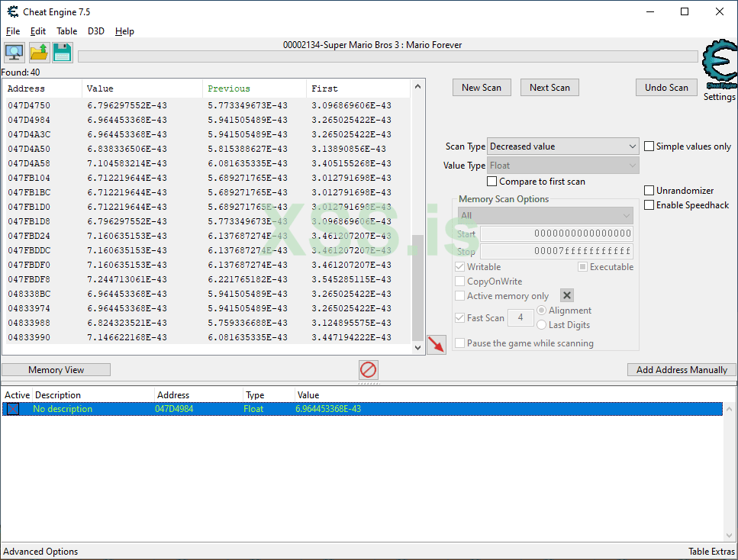
Task: Save current table with floppy disk icon
Action: click(x=62, y=52)
